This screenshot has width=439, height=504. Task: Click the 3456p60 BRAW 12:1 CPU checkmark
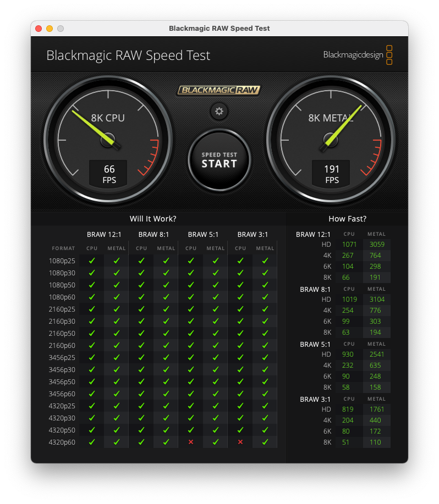pyautogui.click(x=92, y=394)
